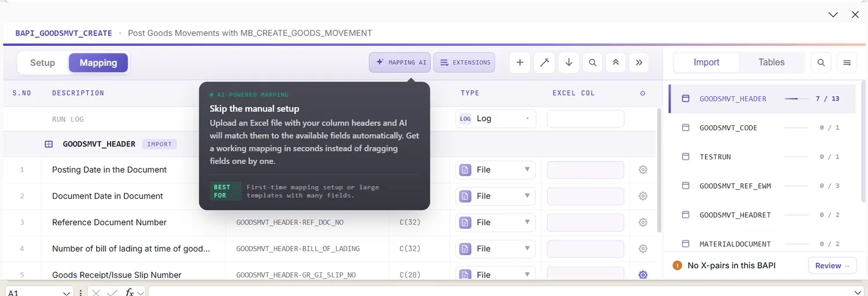
Task: Select GOODSMVT_HEADER in structure list
Action: click(762, 98)
